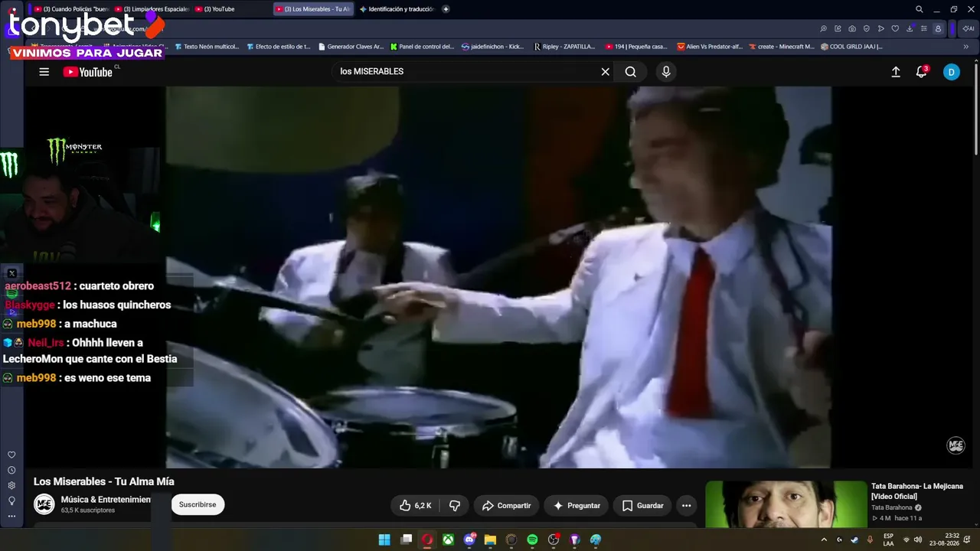
Task: Open Spotify from the taskbar
Action: (x=532, y=540)
